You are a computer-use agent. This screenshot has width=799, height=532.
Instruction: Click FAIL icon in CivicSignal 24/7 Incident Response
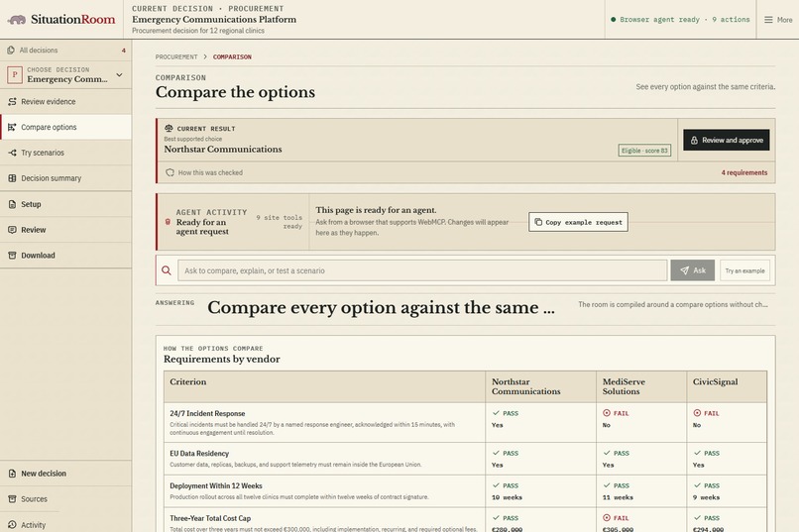point(697,413)
